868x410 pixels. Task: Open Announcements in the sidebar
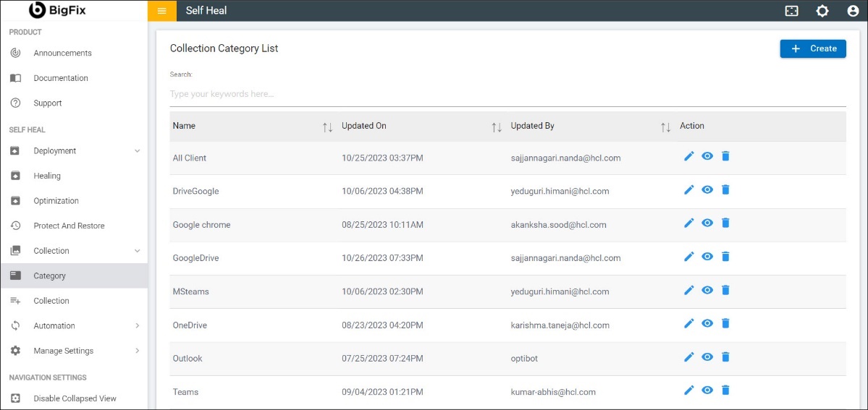[62, 54]
